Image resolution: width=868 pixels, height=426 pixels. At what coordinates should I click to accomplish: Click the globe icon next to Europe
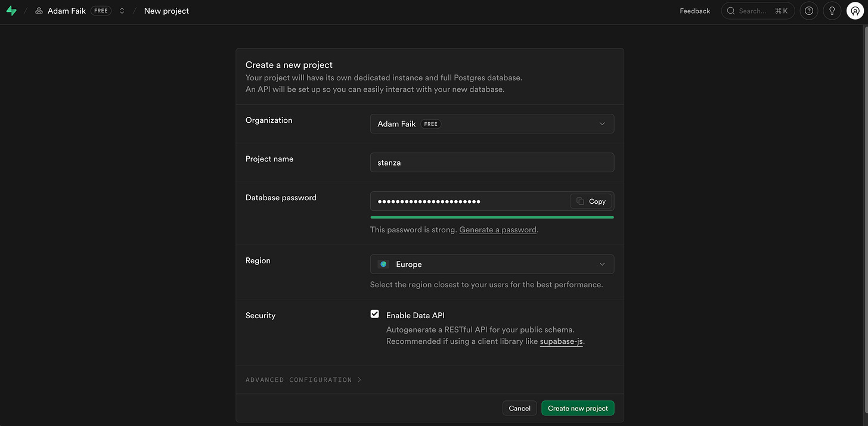[x=383, y=264]
